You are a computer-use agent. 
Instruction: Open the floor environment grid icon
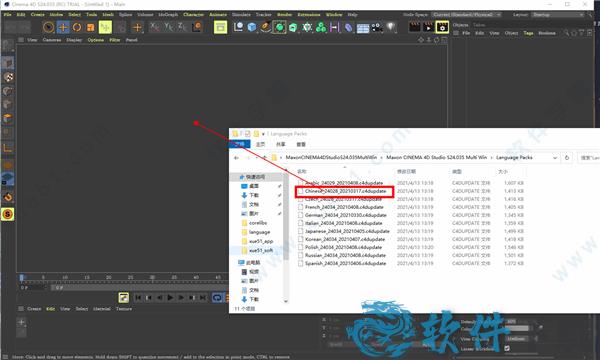[x=363, y=28]
